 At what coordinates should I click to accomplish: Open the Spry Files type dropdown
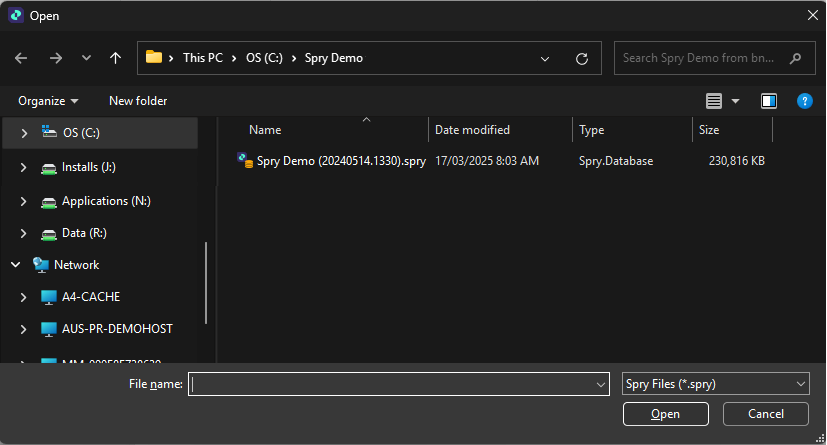click(x=715, y=384)
